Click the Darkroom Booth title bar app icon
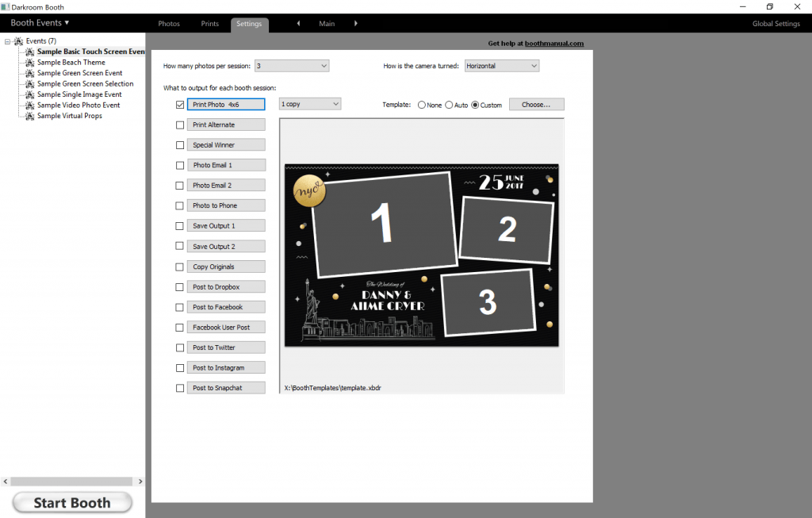The image size is (812, 518). [6, 6]
